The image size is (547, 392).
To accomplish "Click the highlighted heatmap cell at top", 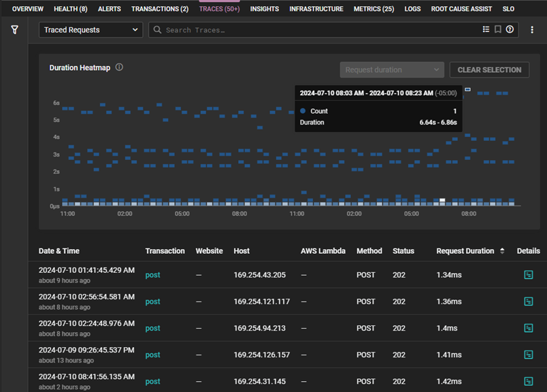I will (467, 90).
